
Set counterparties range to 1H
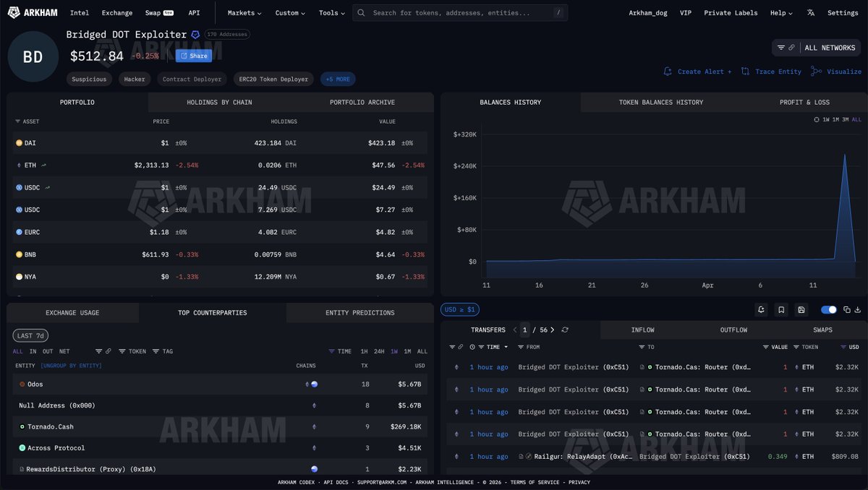(365, 351)
